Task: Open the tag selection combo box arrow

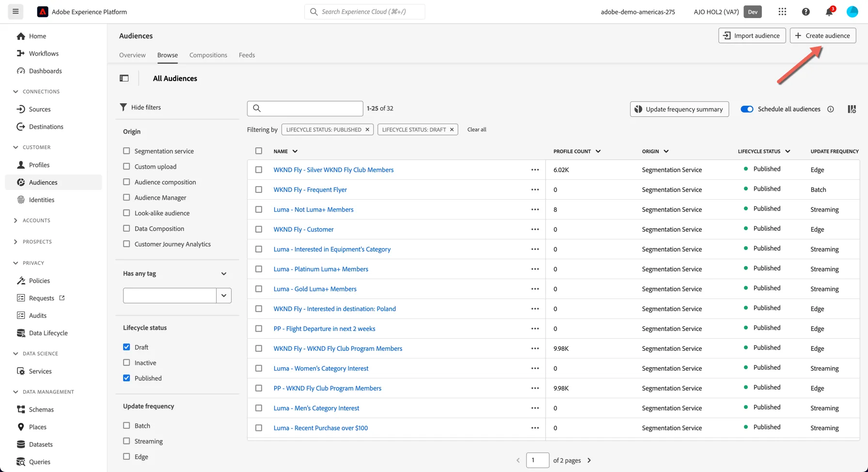Action: 224,296
